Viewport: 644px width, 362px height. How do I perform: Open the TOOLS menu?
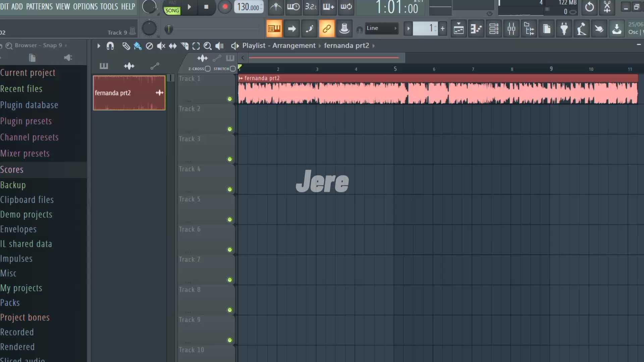click(x=109, y=6)
